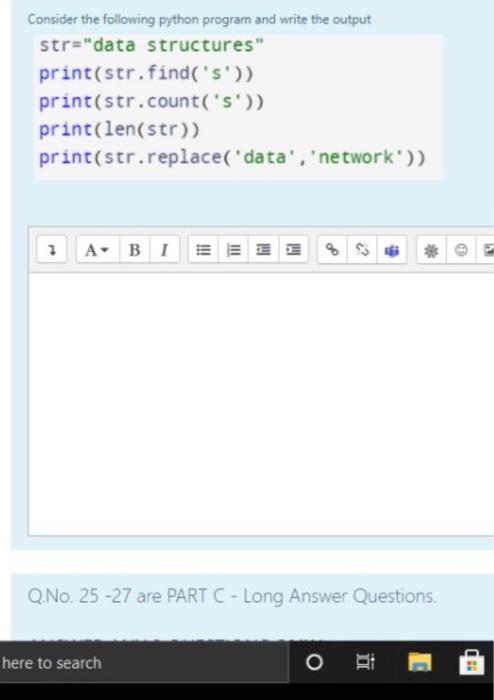Remove the hyperlink with unlink icon
This screenshot has width=494, height=700.
362,250
